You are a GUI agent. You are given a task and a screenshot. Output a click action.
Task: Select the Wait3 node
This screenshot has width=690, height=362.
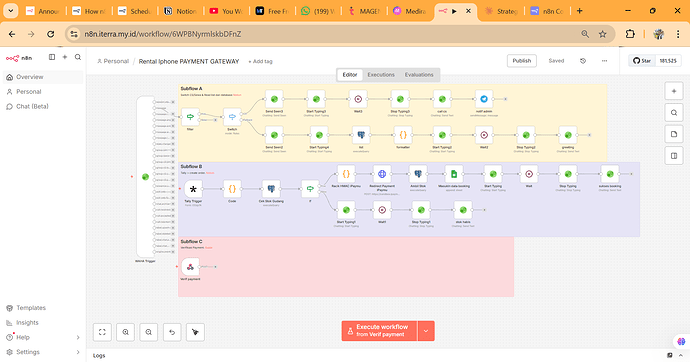click(358, 99)
